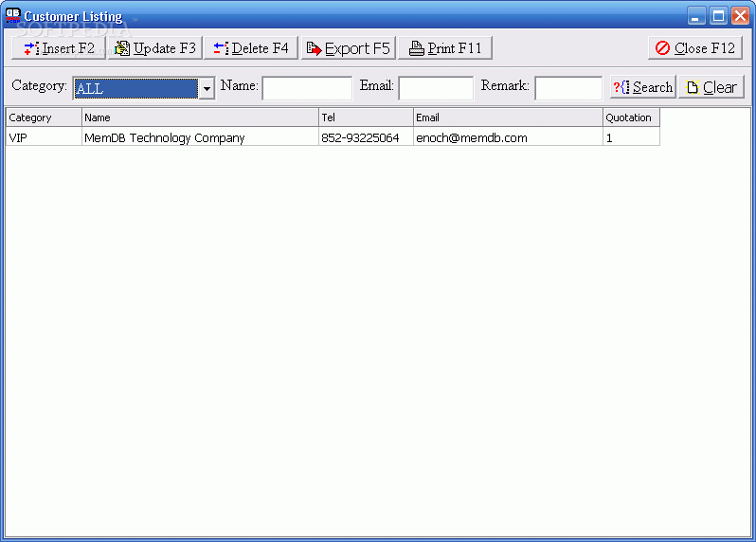Viewport: 756px width, 542px height.
Task: Open the Category dropdown arrow
Action: point(207,89)
